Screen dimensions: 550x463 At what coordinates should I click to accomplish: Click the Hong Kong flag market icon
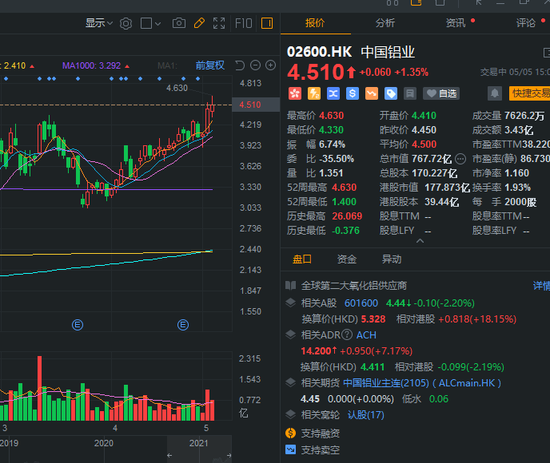295,94
